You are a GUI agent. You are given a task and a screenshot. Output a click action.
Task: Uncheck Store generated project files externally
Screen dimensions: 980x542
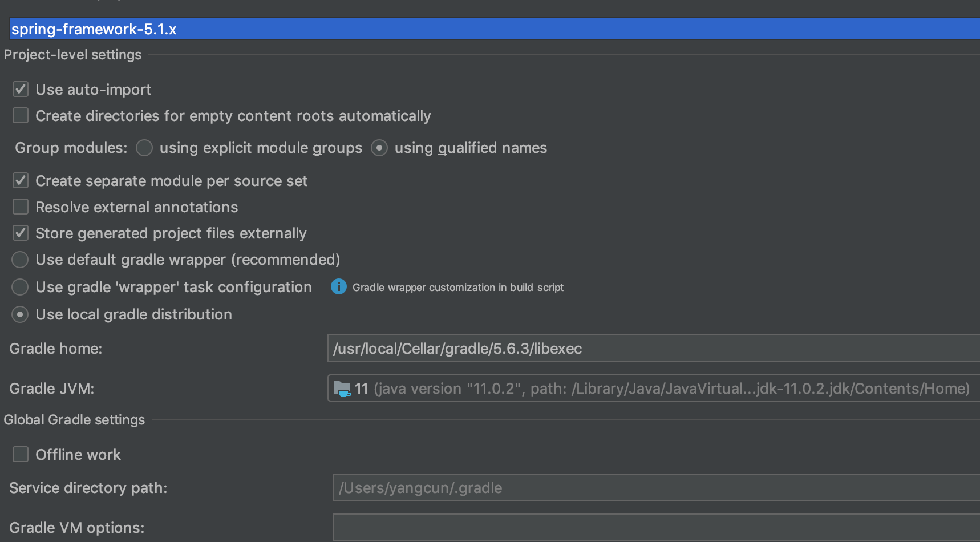click(21, 233)
